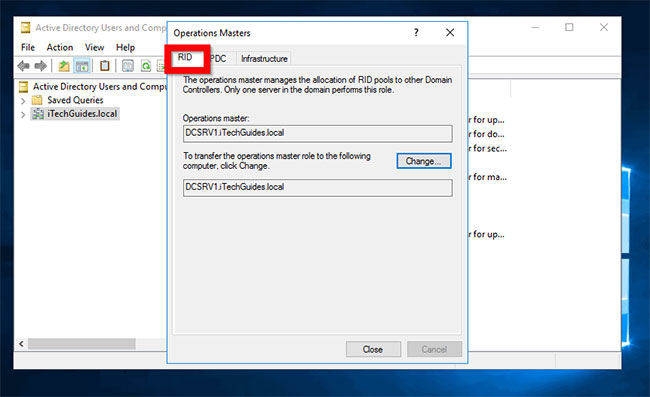Open the View menu
The image size is (650, 397).
95,47
